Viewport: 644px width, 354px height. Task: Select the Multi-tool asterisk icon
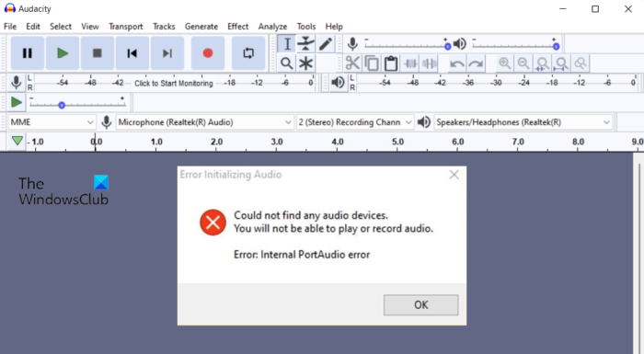[x=306, y=63]
